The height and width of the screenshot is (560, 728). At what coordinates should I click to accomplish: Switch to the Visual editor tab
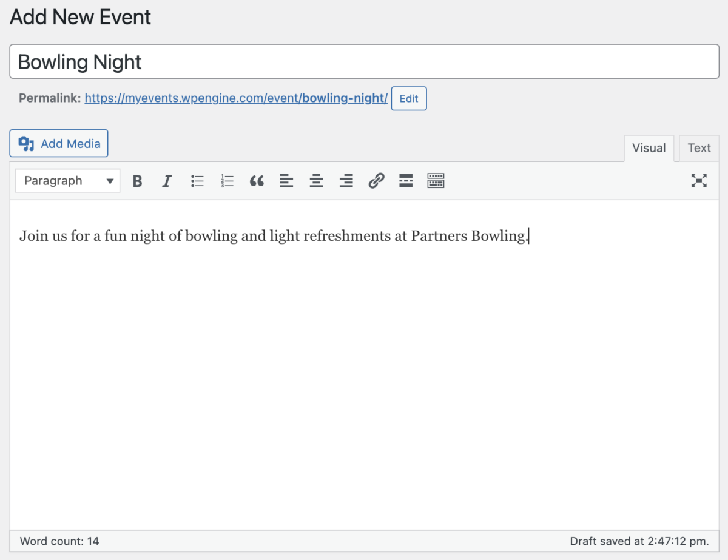[x=649, y=148]
